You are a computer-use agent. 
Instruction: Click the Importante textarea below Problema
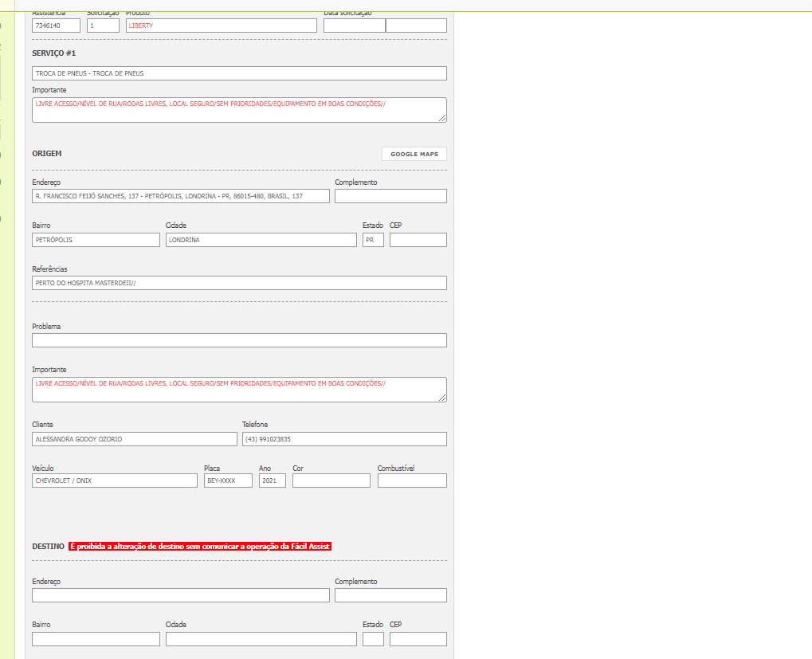click(239, 390)
